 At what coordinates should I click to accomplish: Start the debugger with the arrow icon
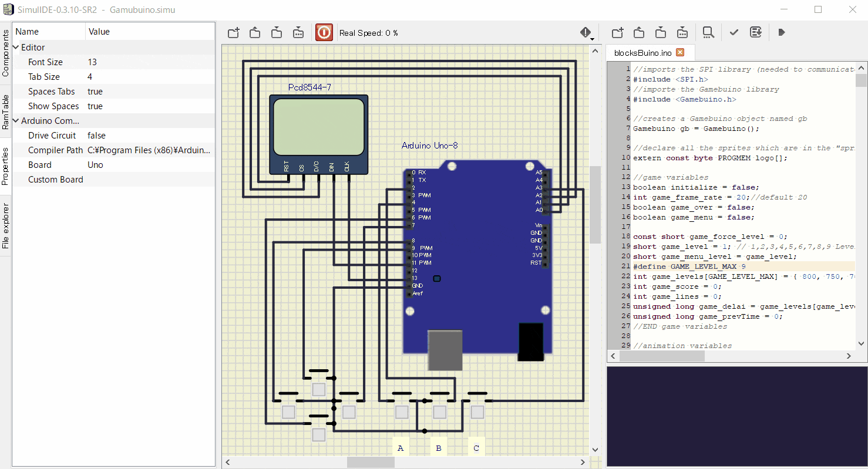coord(781,32)
